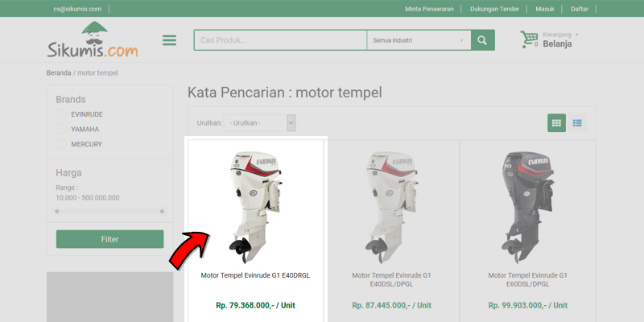This screenshot has width=644, height=322.
Task: Click the 'motor tempel' breadcrumb text
Action: tap(97, 72)
